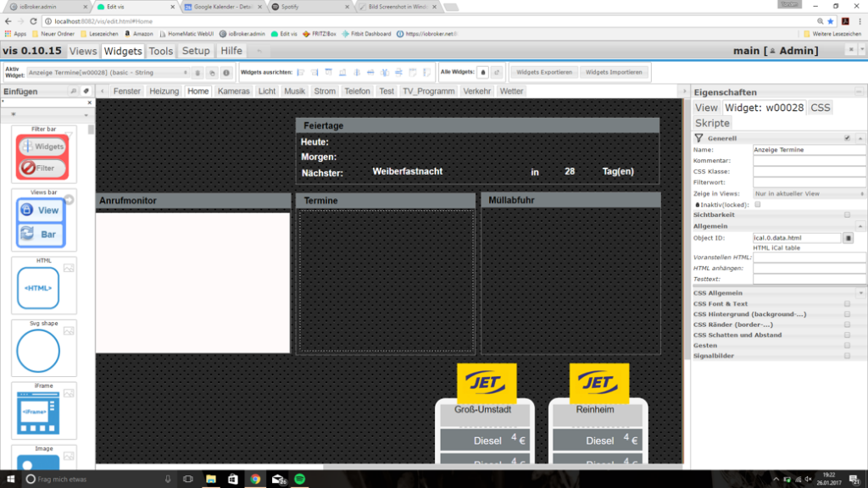868x488 pixels.
Task: Click the first icon in the 'Widgets ausrichten' toolbar
Action: pos(301,73)
